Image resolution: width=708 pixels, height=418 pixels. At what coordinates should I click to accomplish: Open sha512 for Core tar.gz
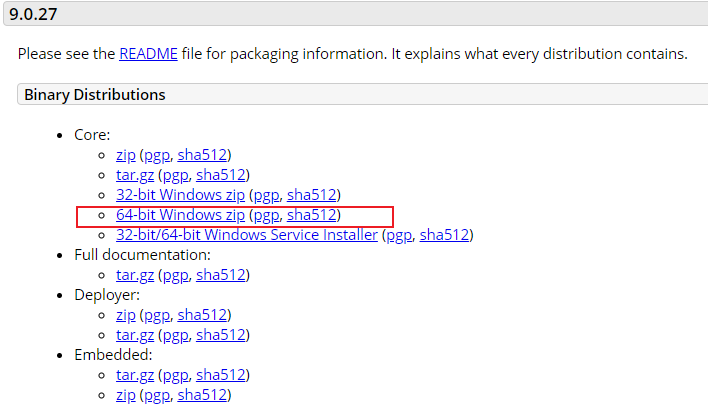click(221, 175)
